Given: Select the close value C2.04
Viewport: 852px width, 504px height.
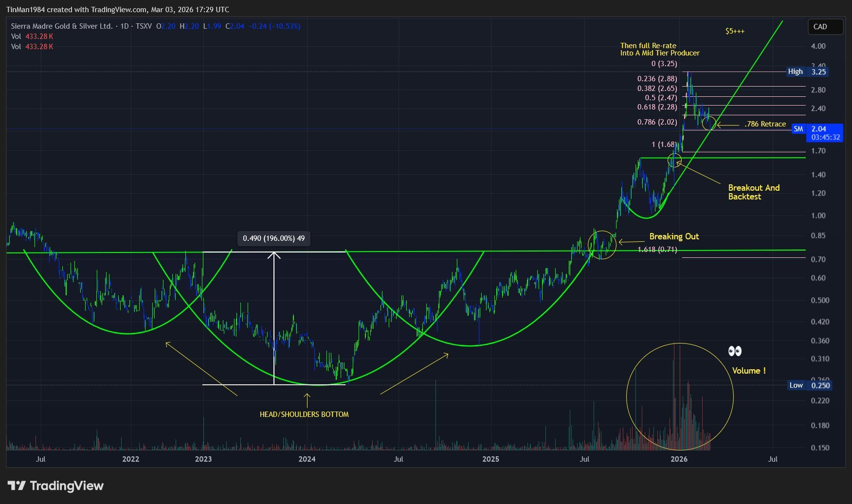Looking at the screenshot, I should [235, 26].
